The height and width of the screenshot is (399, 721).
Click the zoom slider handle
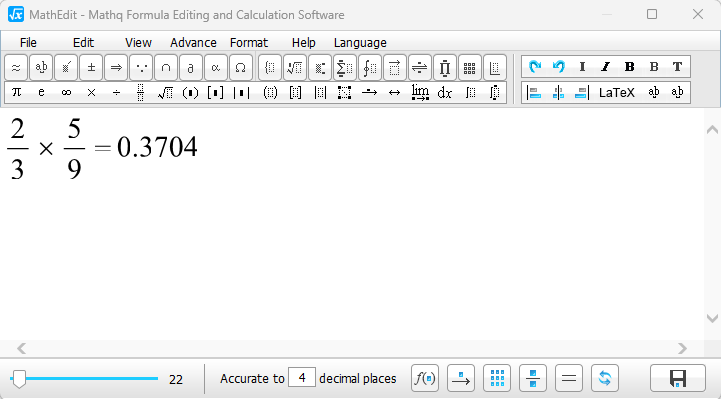(x=19, y=379)
